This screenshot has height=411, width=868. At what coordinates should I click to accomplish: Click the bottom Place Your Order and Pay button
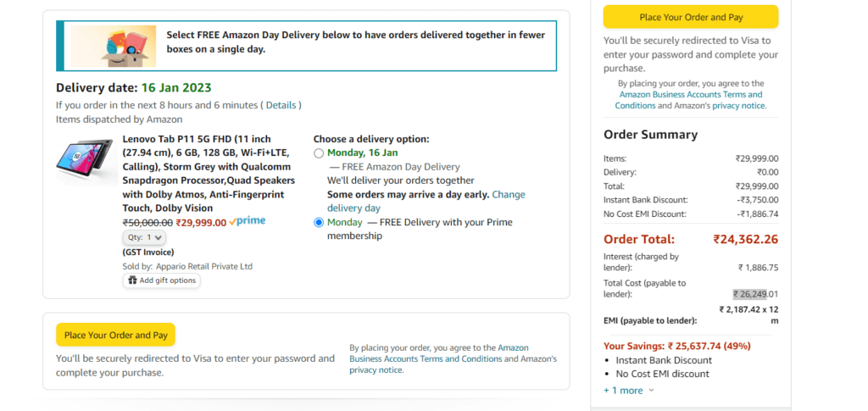pyautogui.click(x=115, y=336)
